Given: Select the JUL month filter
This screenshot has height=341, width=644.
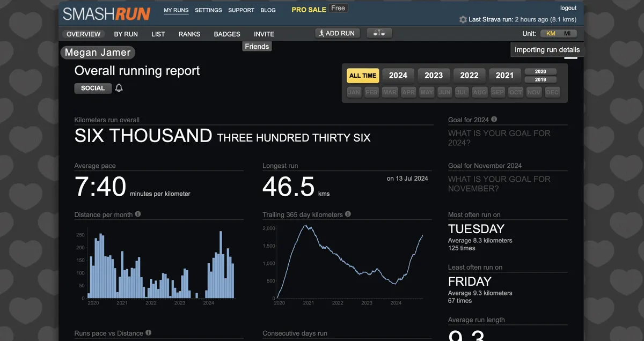Looking at the screenshot, I should coord(462,92).
